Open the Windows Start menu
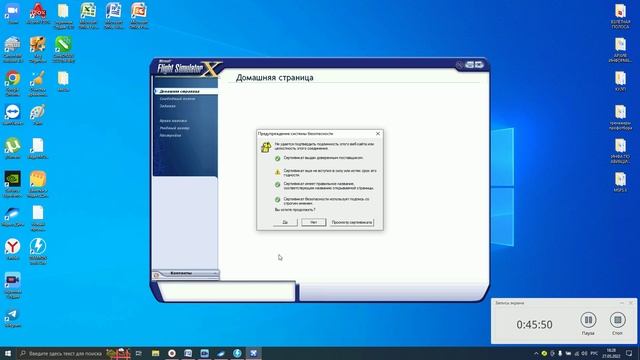The width and height of the screenshot is (640, 360). [8, 353]
